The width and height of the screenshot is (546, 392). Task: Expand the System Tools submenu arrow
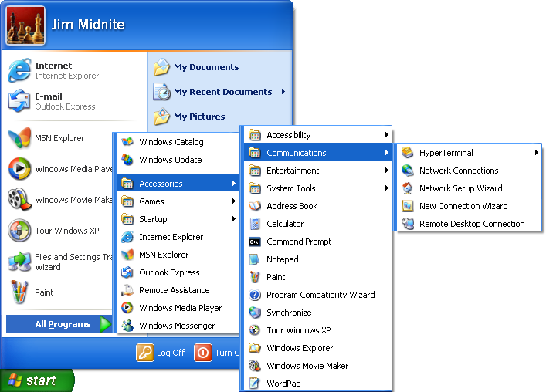click(x=386, y=188)
